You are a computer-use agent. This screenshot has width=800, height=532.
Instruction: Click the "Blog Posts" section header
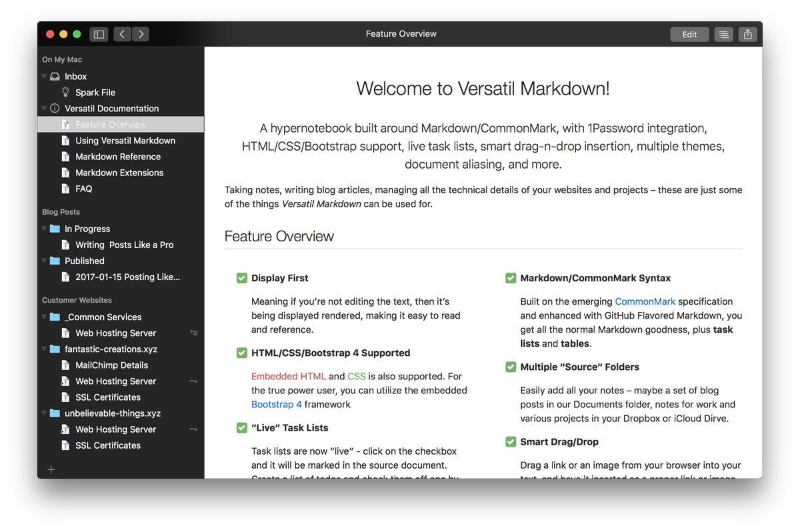click(x=61, y=212)
